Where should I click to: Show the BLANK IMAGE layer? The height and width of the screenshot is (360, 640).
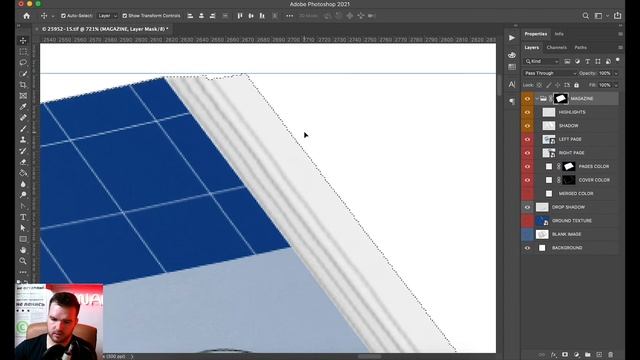(x=527, y=234)
